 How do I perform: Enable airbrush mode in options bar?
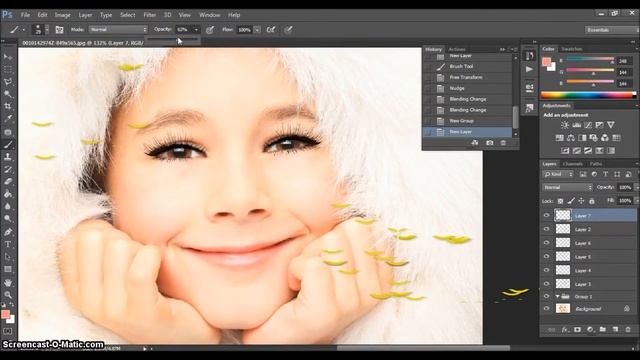click(x=271, y=30)
